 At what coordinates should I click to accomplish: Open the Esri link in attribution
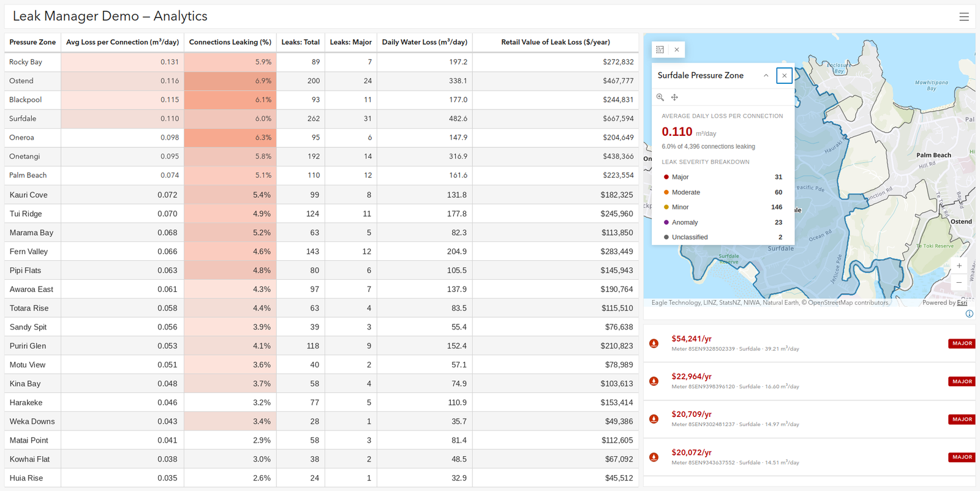962,302
